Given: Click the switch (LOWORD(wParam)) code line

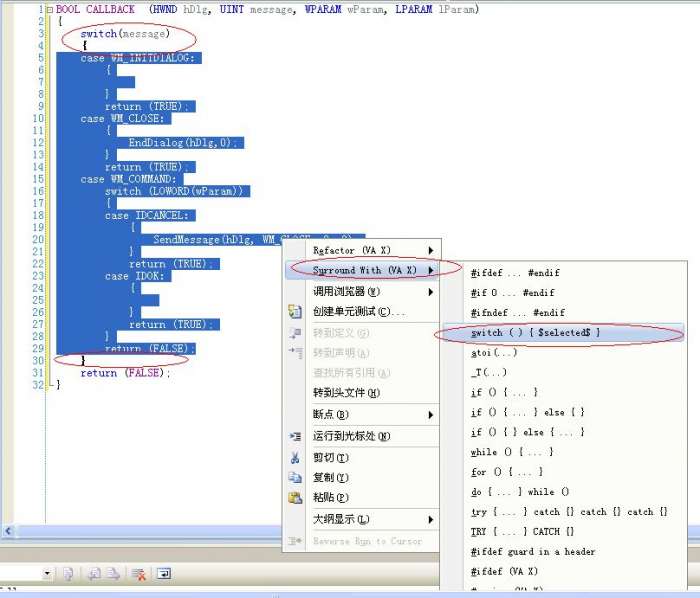Looking at the screenshot, I should click(x=174, y=191).
